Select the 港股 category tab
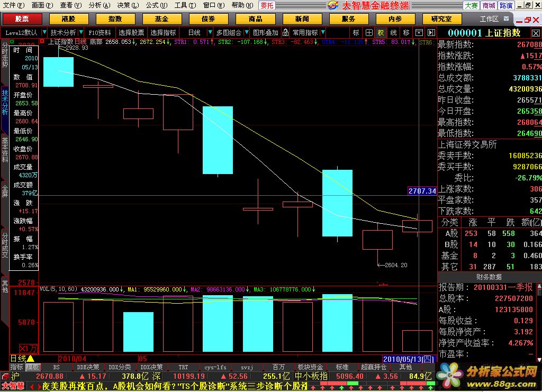The image size is (542, 392). (x=69, y=19)
